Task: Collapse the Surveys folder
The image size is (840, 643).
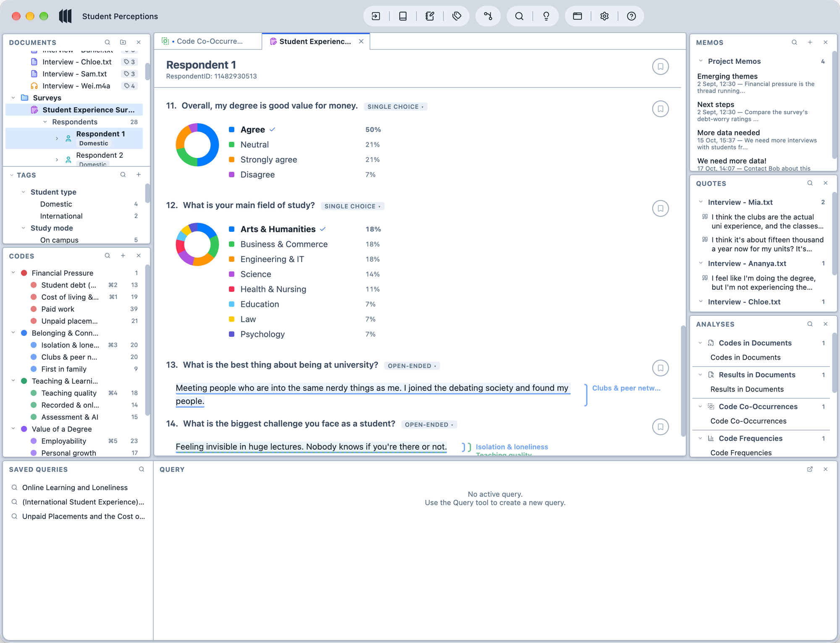Action: pyautogui.click(x=13, y=98)
